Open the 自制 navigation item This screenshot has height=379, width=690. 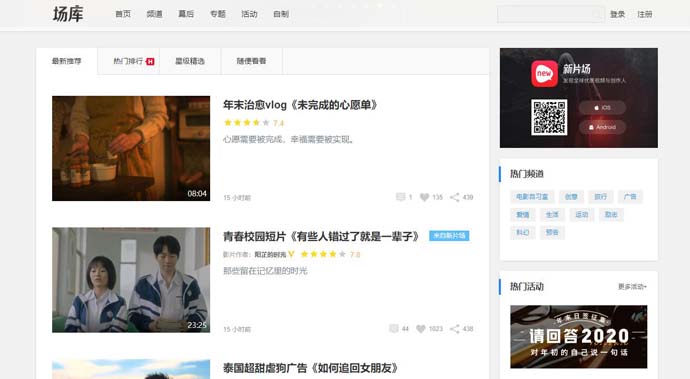coord(281,14)
